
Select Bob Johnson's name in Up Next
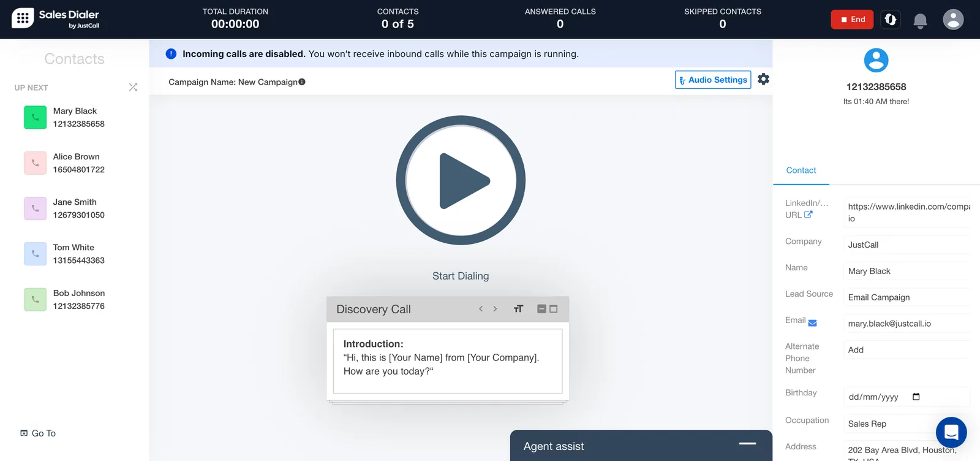(x=79, y=294)
